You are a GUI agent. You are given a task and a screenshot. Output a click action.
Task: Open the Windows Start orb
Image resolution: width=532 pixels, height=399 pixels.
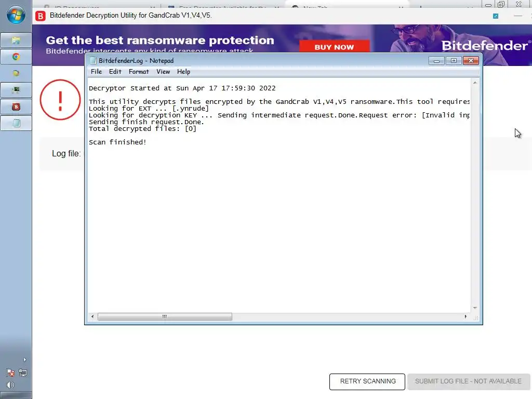(16, 15)
